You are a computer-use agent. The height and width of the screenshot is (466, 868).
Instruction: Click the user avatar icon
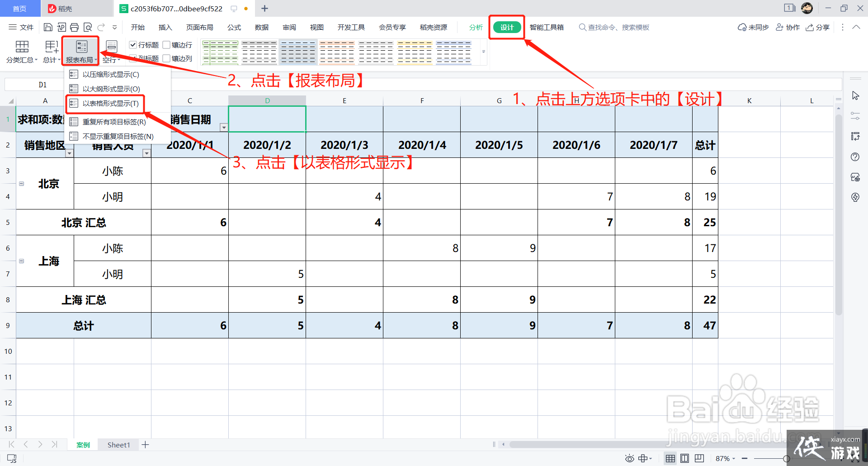[807, 8]
